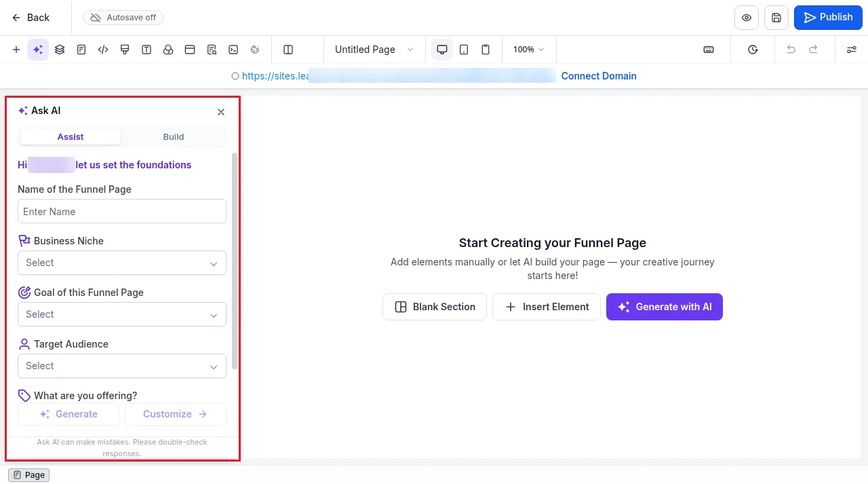Click the 'What are you offering?' label

pos(85,396)
